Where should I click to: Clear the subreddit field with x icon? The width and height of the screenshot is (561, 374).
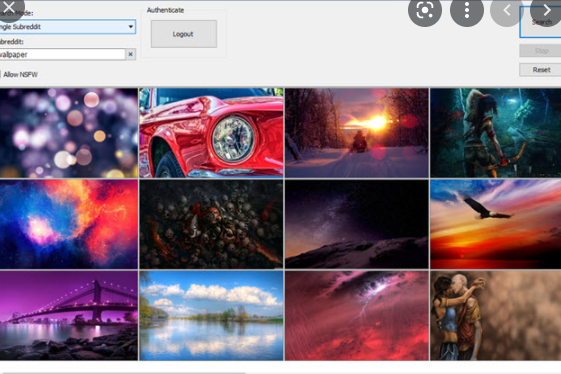(131, 54)
